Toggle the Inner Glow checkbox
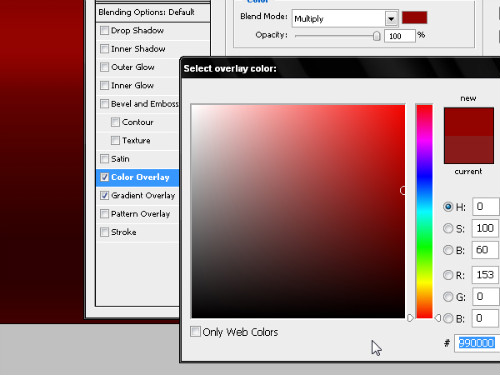This screenshot has height=375, width=500. click(x=104, y=85)
